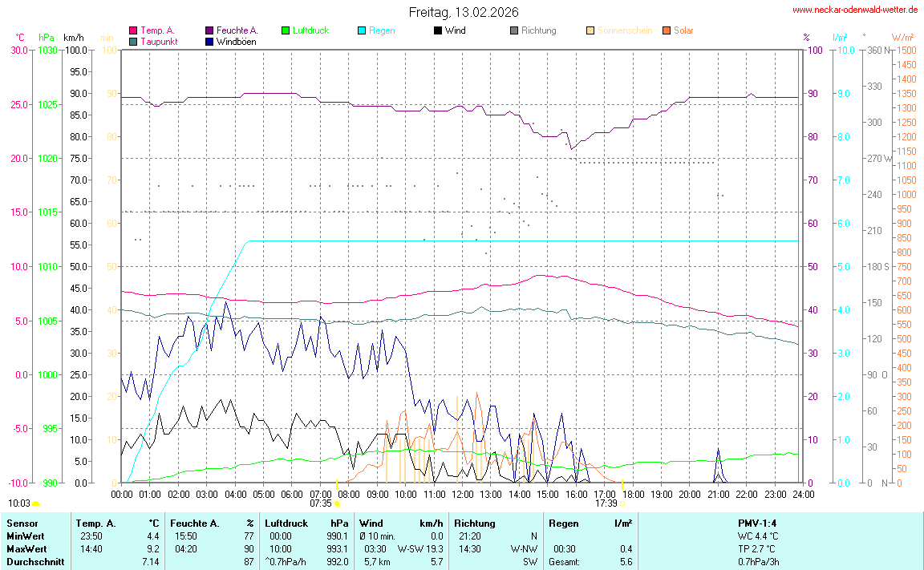The image size is (924, 570).
Task: Click the Sensor column header in the table
Action: 22,524
